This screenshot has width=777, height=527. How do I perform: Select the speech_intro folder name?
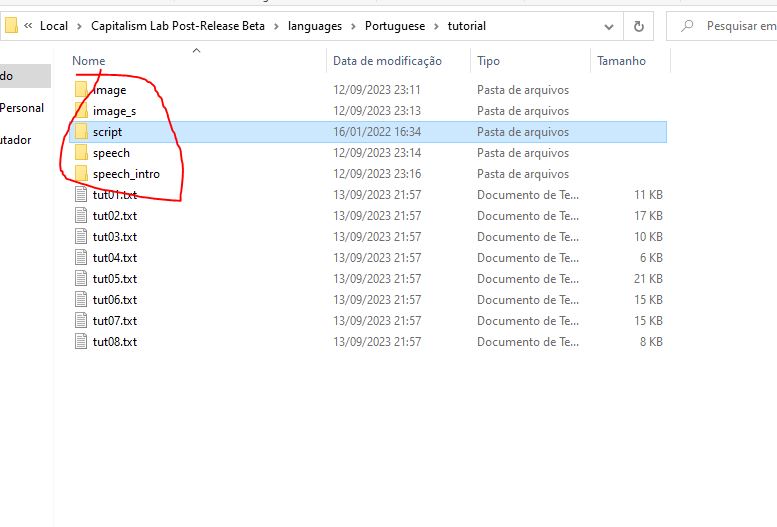[126, 174]
